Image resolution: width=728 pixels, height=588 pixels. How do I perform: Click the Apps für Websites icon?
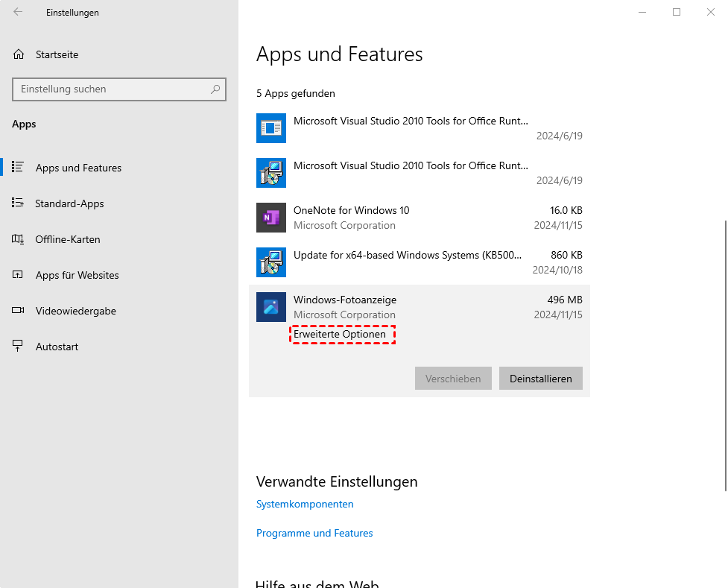[19, 275]
